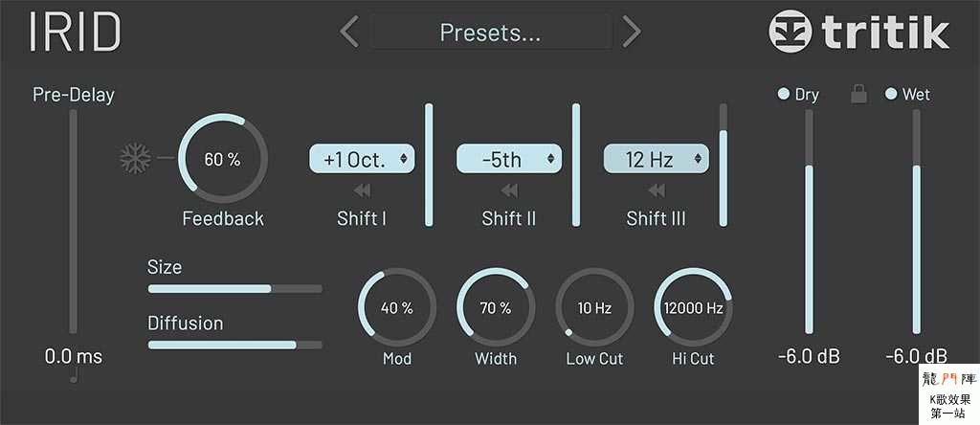
Task: Open the Presets... menu
Action: 491,32
